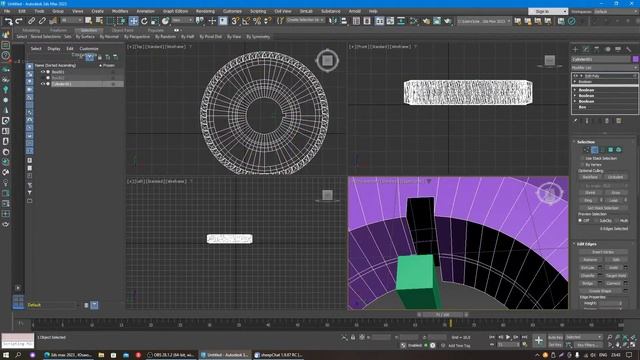Click the Connect button in Edit Edges

(x=613, y=283)
